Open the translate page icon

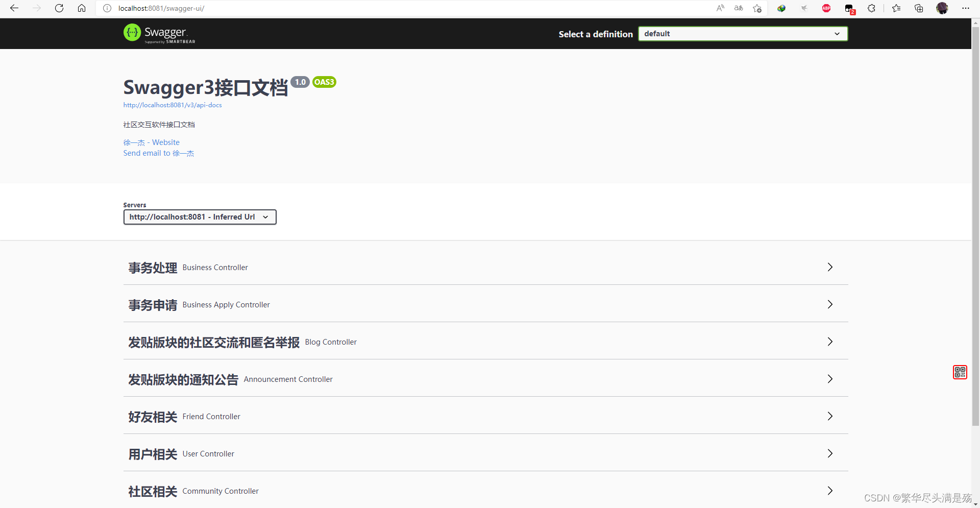(x=739, y=8)
